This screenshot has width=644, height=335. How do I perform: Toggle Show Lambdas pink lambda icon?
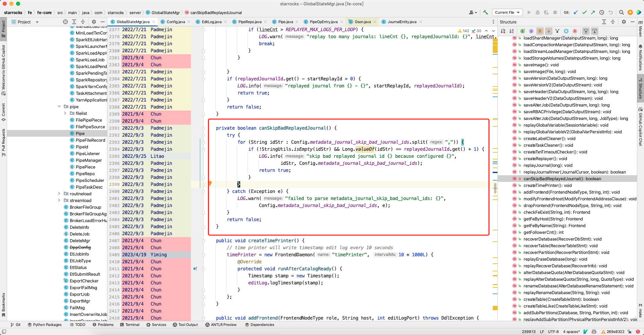[x=575, y=31]
